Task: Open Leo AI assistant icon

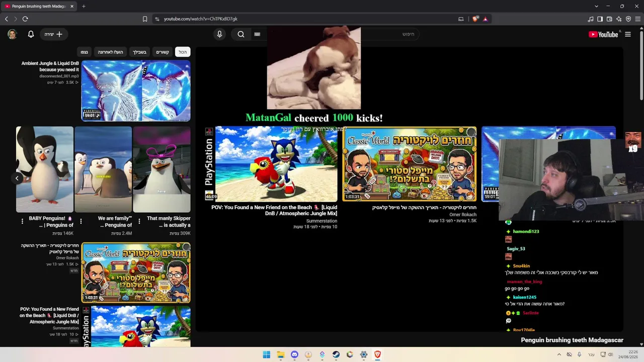Action: [619, 19]
